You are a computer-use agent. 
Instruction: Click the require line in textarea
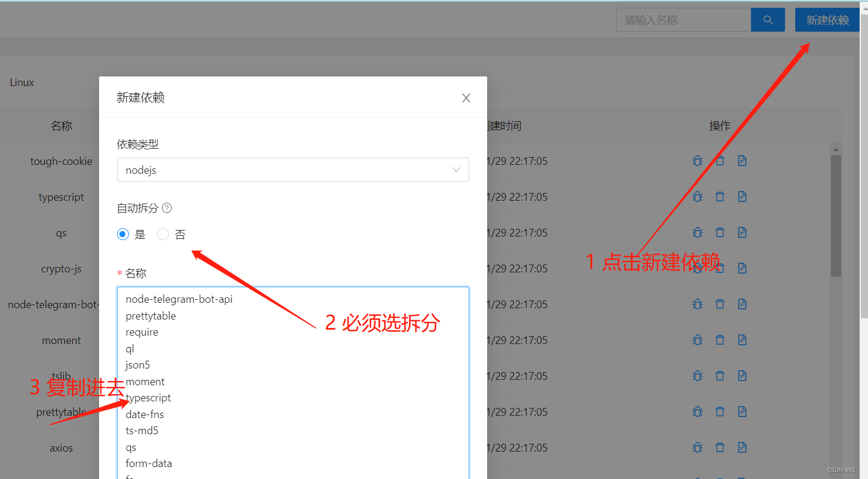point(142,332)
